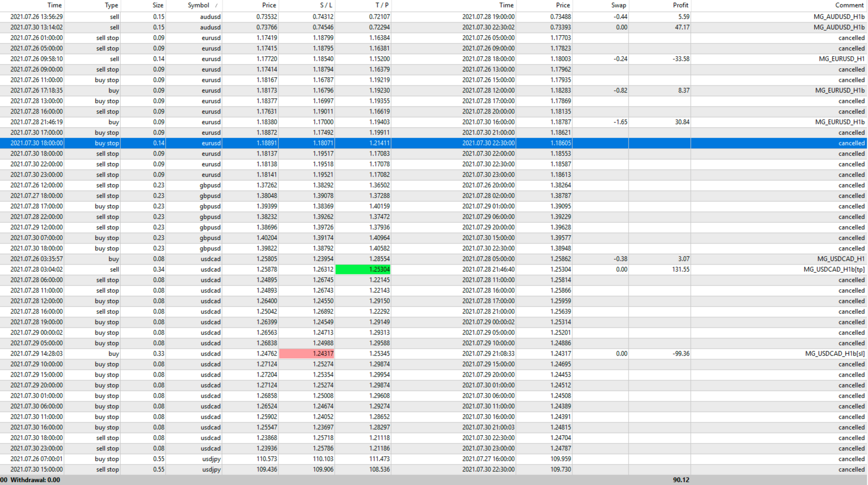Click the Type column header
The image size is (868, 485).
111,5
